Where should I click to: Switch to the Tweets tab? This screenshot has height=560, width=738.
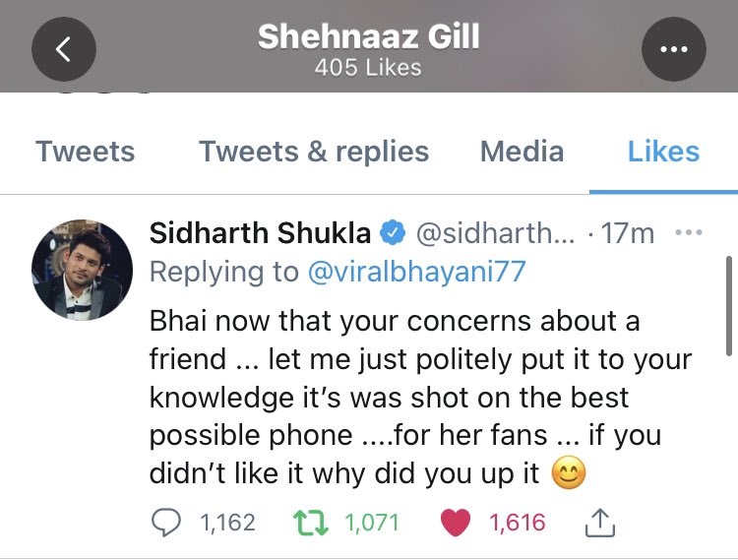pyautogui.click(x=86, y=152)
